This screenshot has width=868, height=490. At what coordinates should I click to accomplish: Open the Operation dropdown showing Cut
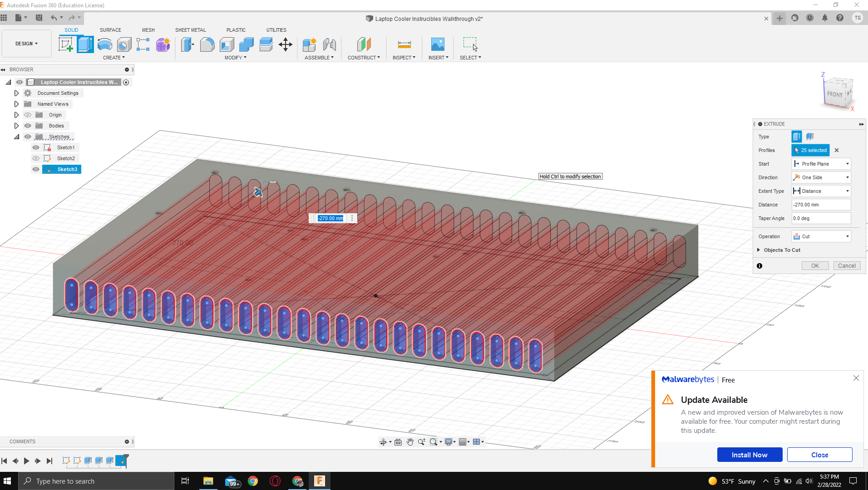pos(821,236)
